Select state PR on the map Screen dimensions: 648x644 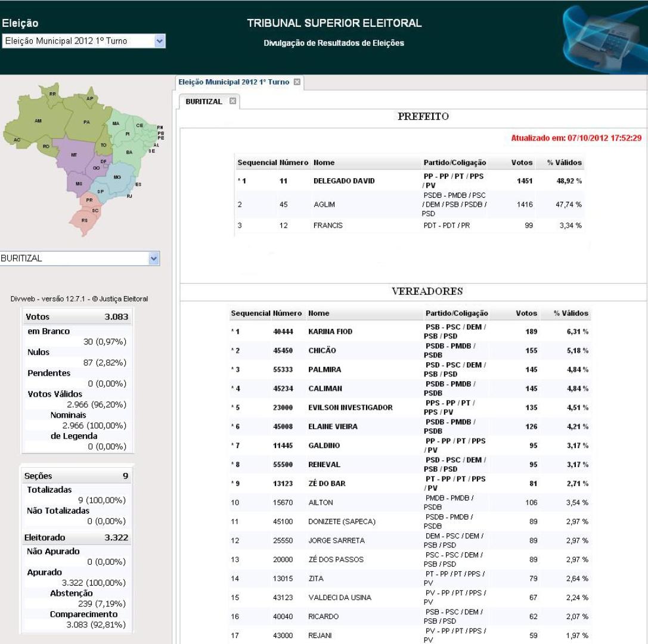pyautogui.click(x=89, y=200)
